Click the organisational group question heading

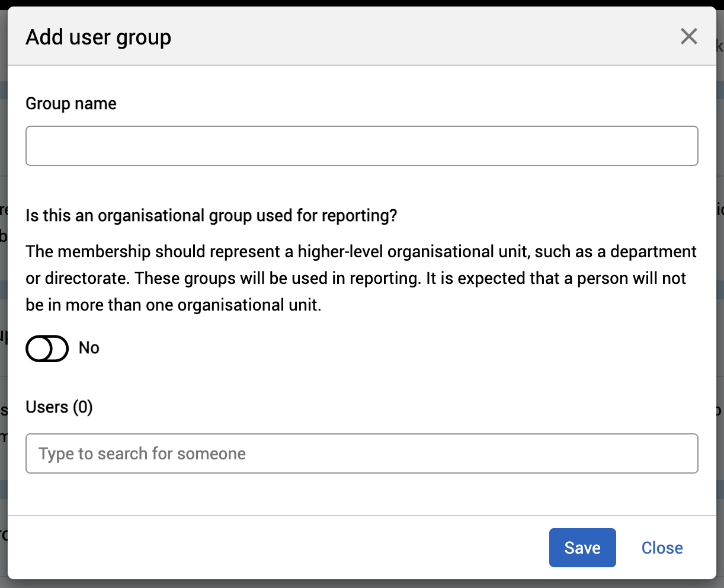coord(211,215)
